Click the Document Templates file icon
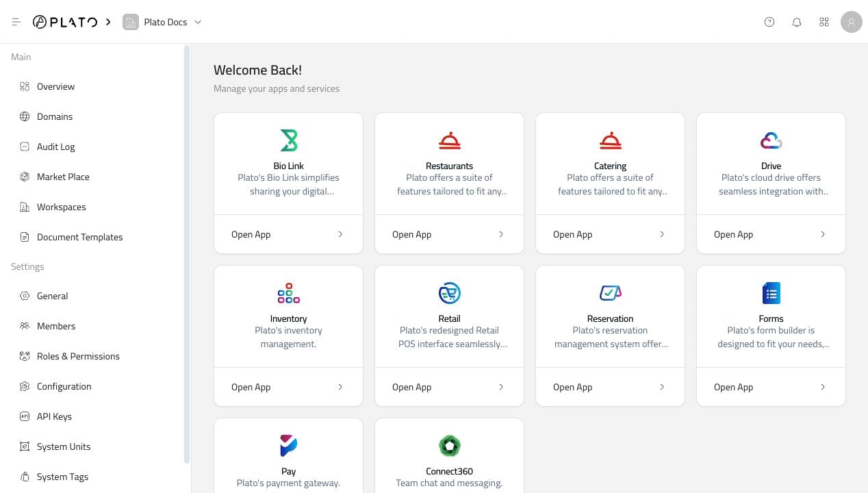868x493 pixels. click(25, 237)
